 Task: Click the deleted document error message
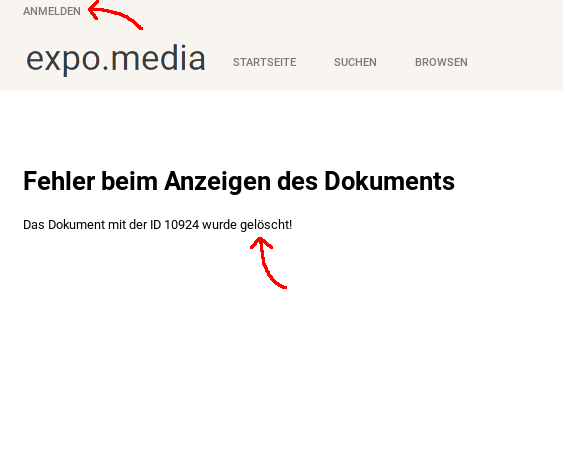pyautogui.click(x=158, y=225)
